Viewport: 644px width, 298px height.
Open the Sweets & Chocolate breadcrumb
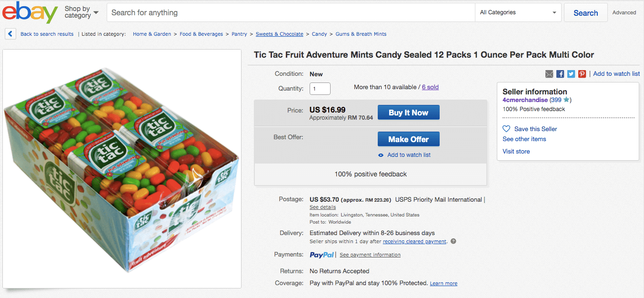279,34
